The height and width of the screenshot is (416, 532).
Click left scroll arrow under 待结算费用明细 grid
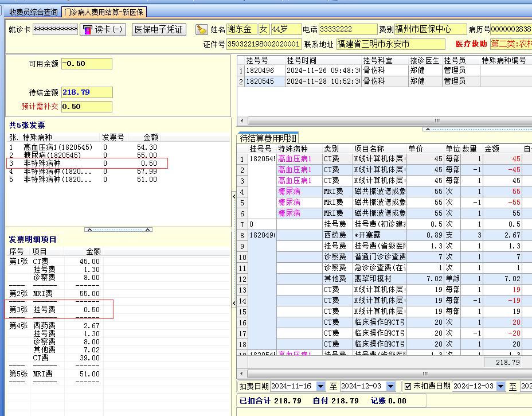pos(241,374)
